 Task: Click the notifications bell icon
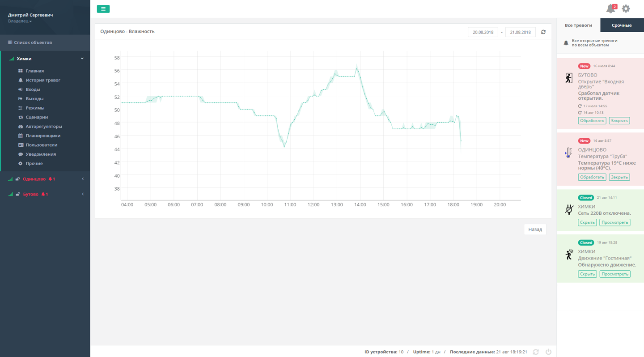tap(610, 9)
